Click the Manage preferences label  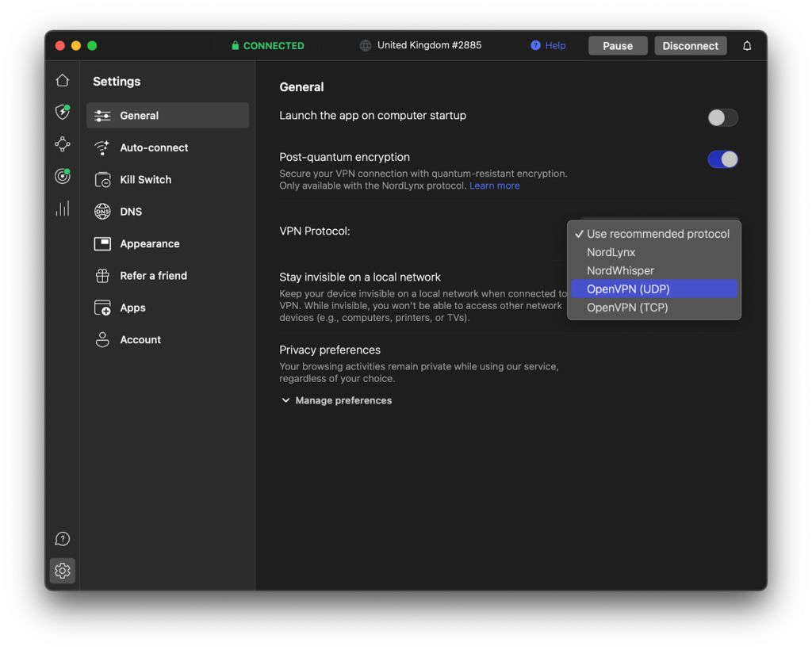[x=343, y=400]
